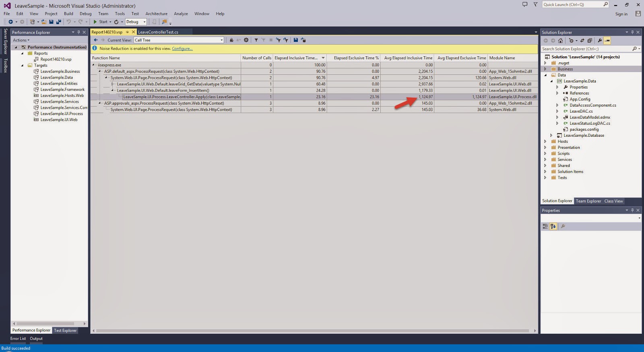Collapse the Data folder in Solution Explorer
Image resolution: width=644 pixels, height=352 pixels.
pyautogui.click(x=545, y=75)
